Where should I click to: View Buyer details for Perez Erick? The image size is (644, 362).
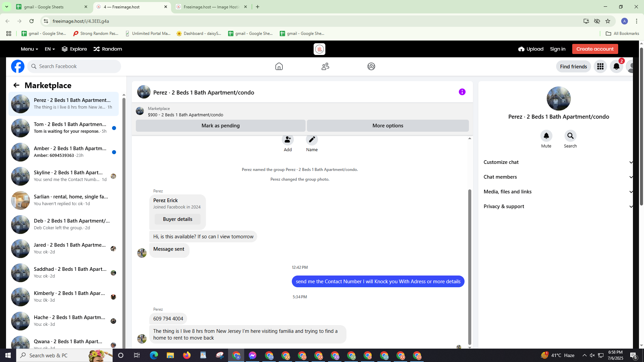pos(178,219)
